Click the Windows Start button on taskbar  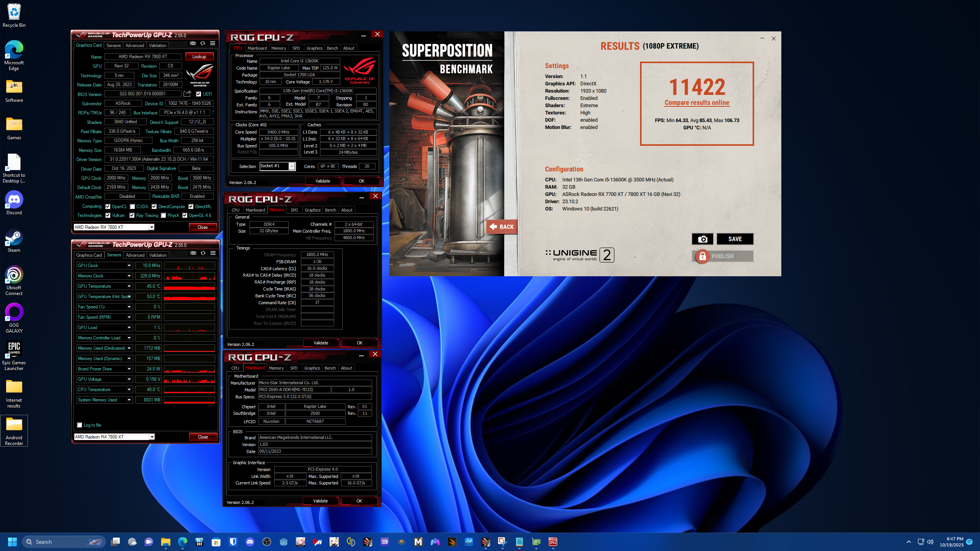12,542
